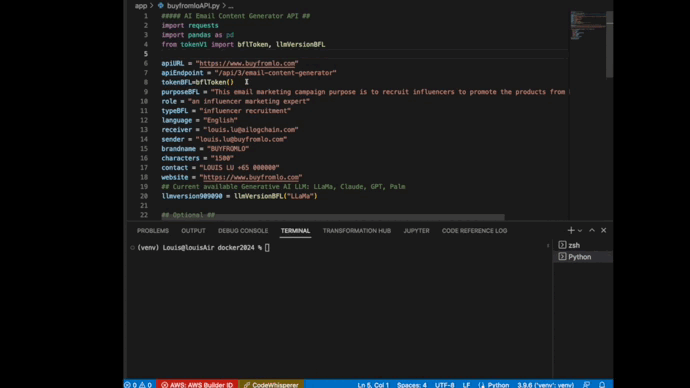Click the new terminal plus icon

[571, 231]
